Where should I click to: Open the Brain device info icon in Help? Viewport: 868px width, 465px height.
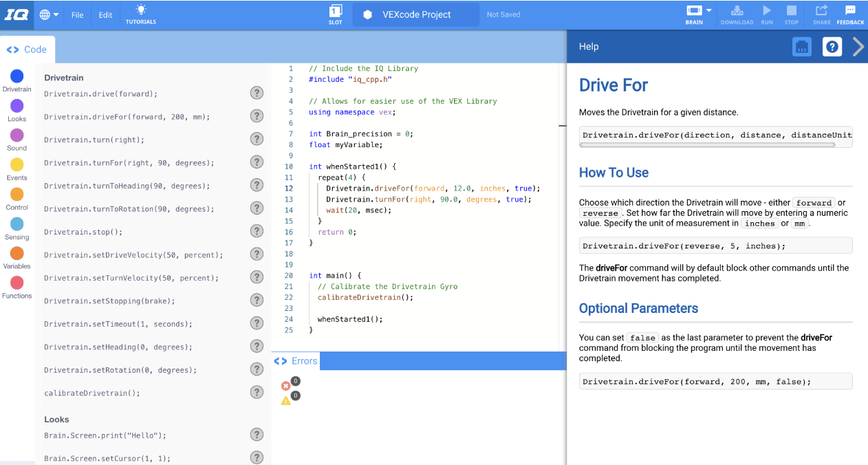[x=802, y=47]
